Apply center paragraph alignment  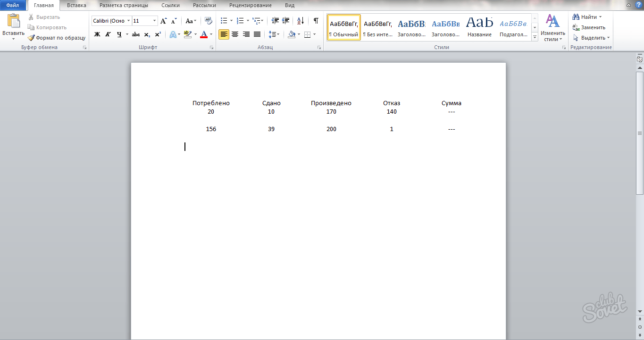click(x=235, y=34)
